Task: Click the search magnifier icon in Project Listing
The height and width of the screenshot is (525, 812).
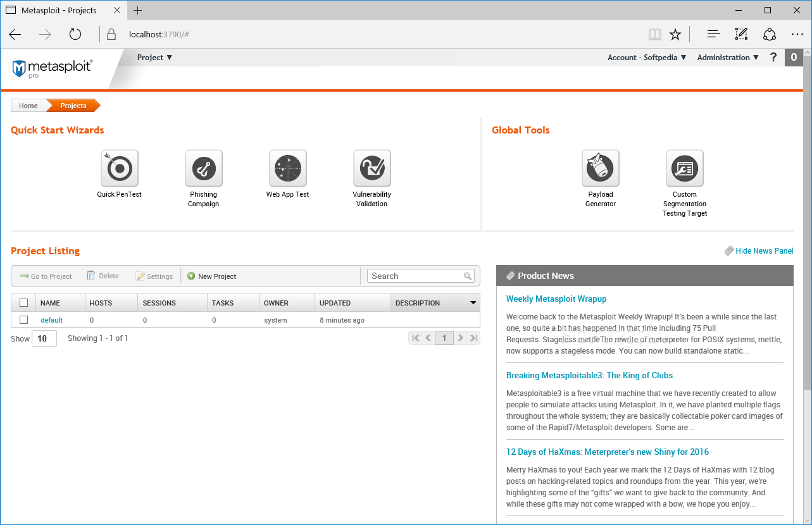Action: 468,276
